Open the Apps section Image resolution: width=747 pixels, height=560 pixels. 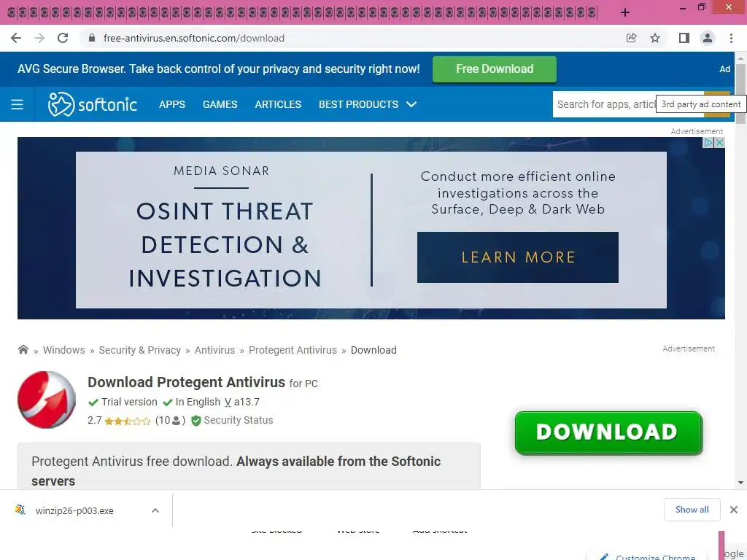tap(172, 104)
